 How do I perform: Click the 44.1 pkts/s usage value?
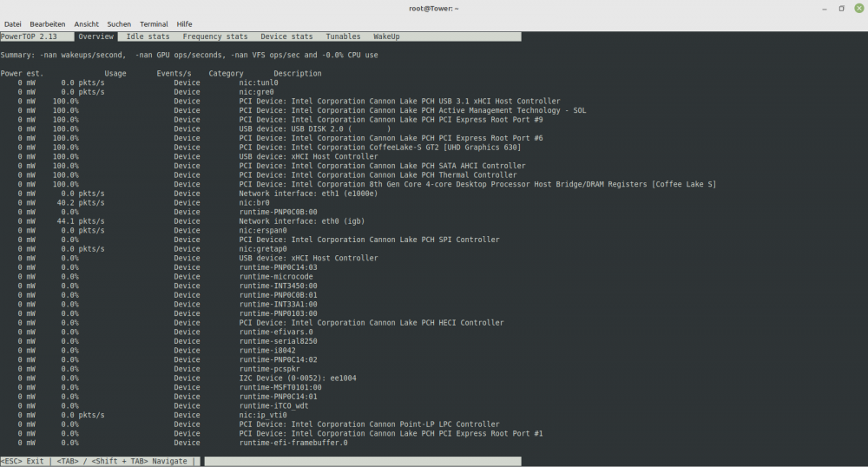[x=80, y=220]
